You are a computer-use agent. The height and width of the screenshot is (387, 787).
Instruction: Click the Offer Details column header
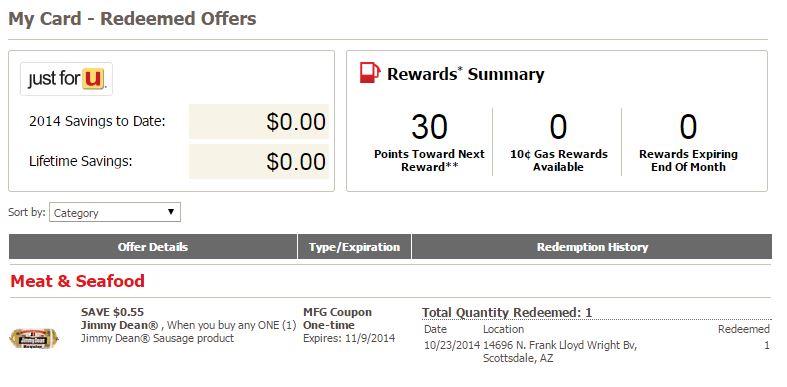coord(153,247)
